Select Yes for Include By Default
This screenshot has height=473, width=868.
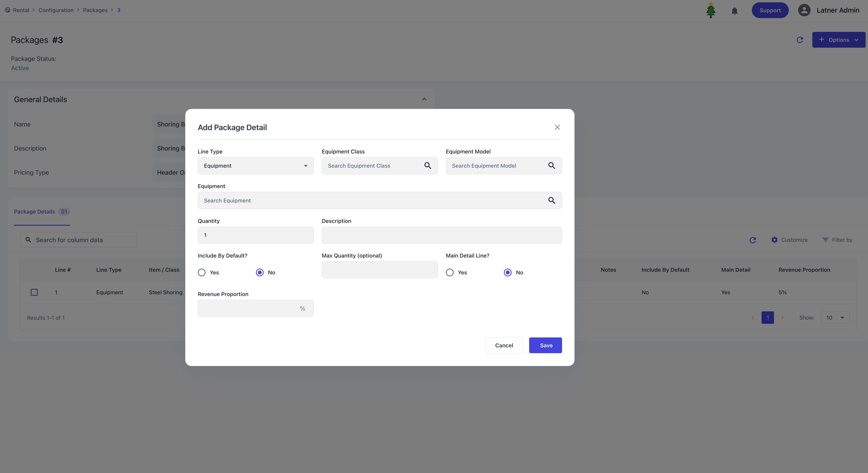[x=201, y=272]
